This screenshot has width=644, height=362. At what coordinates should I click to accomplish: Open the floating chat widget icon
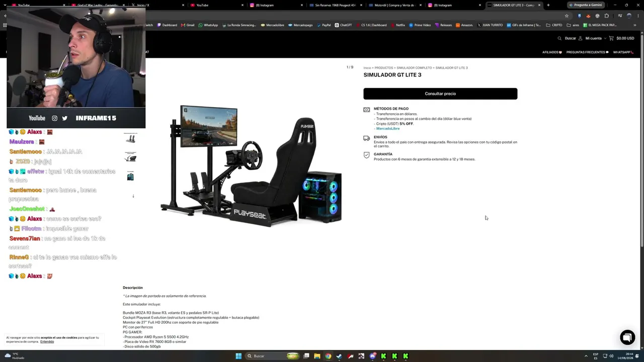point(627,337)
